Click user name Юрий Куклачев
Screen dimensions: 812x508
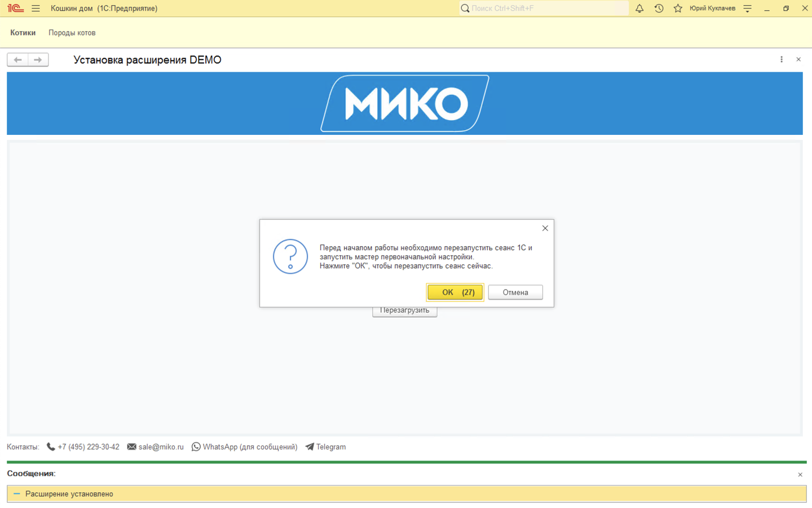coord(712,8)
